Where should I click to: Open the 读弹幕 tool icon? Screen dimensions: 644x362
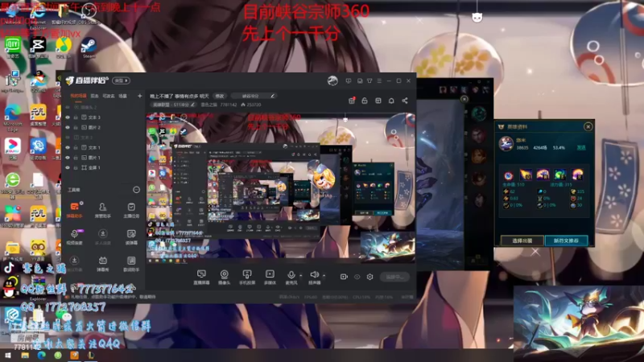click(131, 237)
